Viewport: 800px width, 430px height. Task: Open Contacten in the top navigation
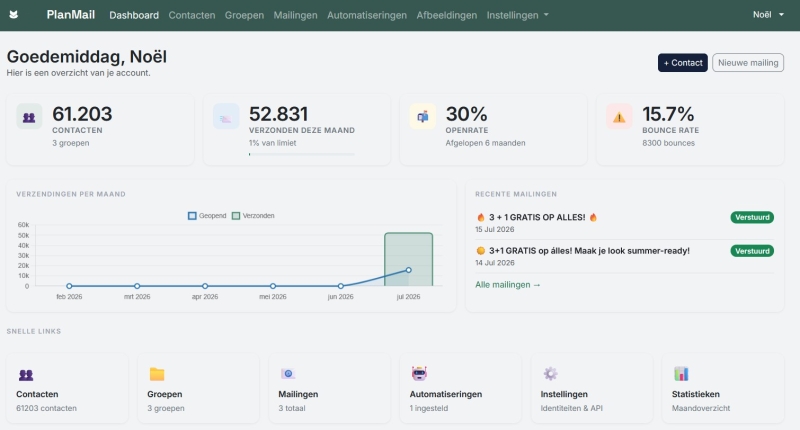[192, 15]
